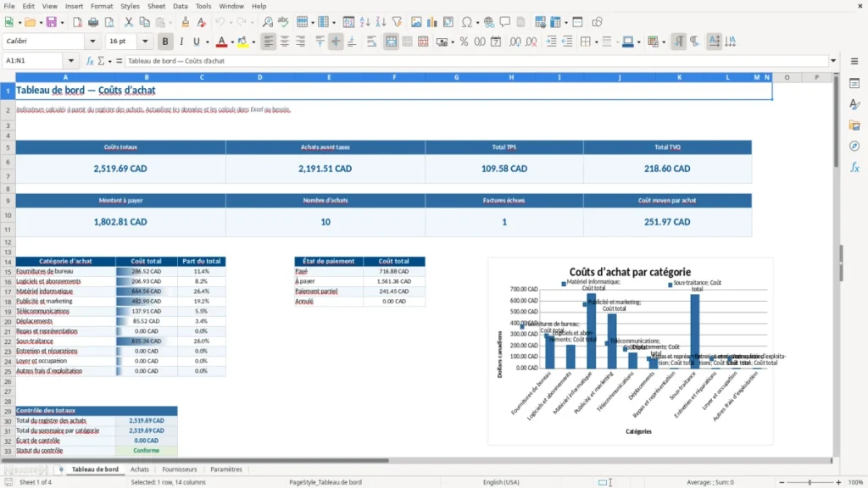Viewport: 868px width, 488px height.
Task: Open the Name Box dropdown arrow
Action: tap(71, 61)
